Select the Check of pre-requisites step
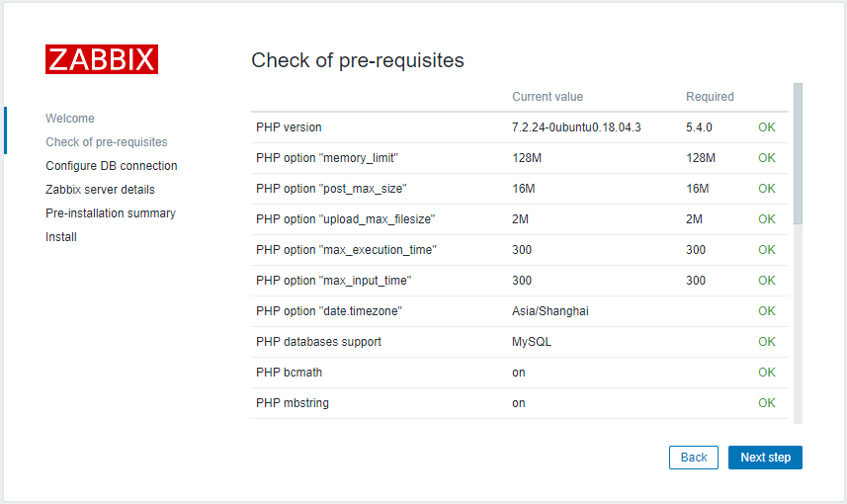This screenshot has height=504, width=847. pos(107,142)
